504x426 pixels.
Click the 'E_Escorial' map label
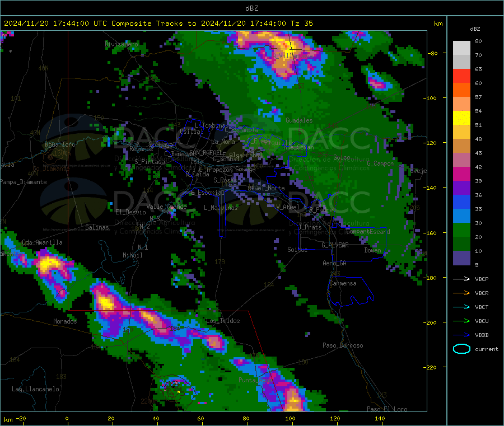coord(208,193)
